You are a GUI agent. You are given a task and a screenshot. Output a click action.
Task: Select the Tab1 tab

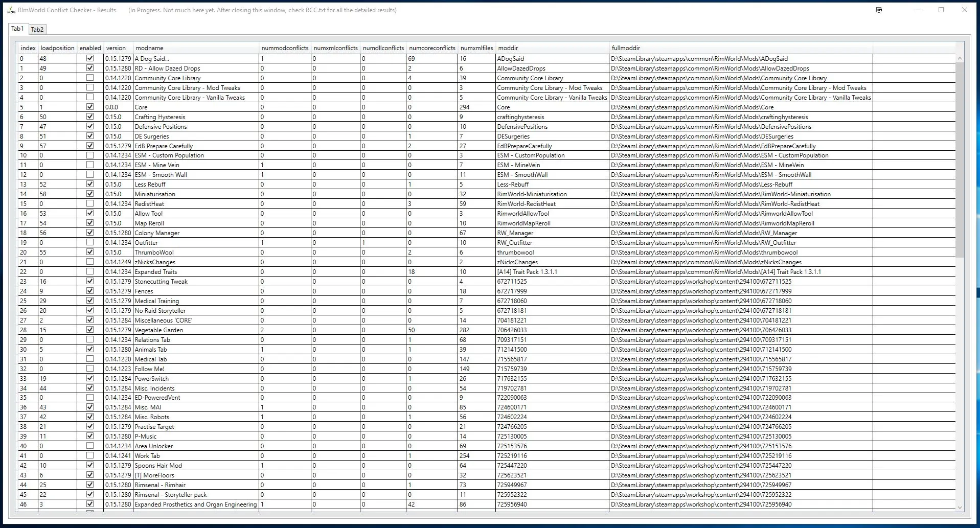(x=17, y=29)
